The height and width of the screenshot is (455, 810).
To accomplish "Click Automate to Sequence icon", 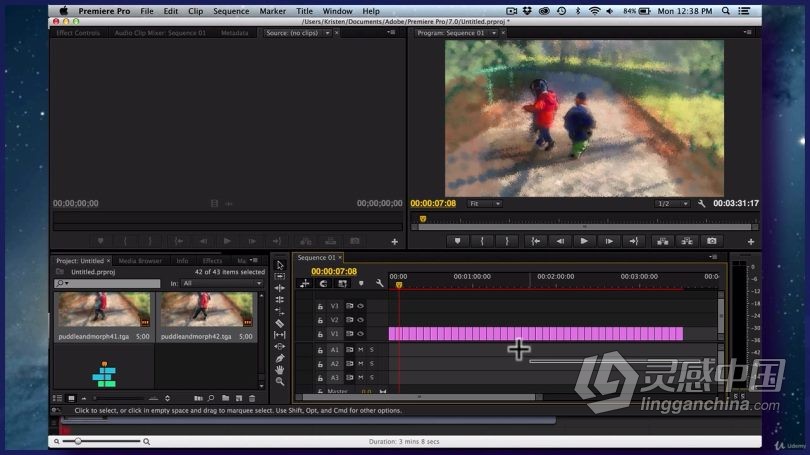I will [198, 398].
